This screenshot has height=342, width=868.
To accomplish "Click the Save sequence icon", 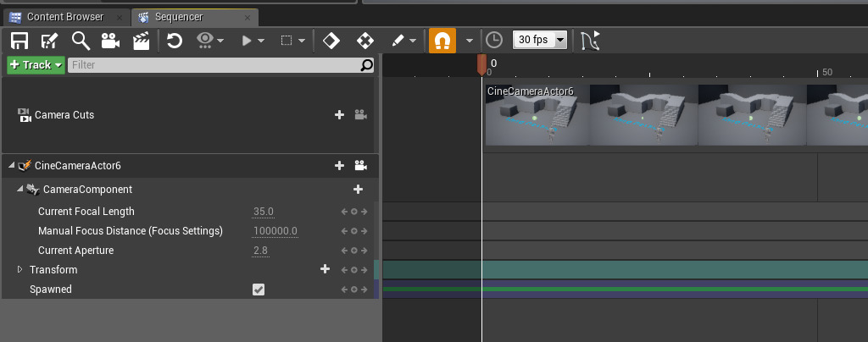I will pos(19,40).
